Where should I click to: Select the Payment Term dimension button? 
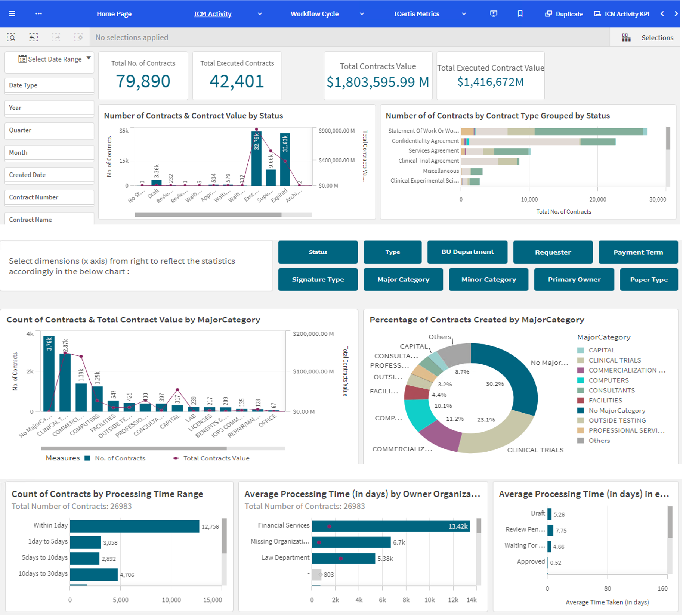(638, 252)
